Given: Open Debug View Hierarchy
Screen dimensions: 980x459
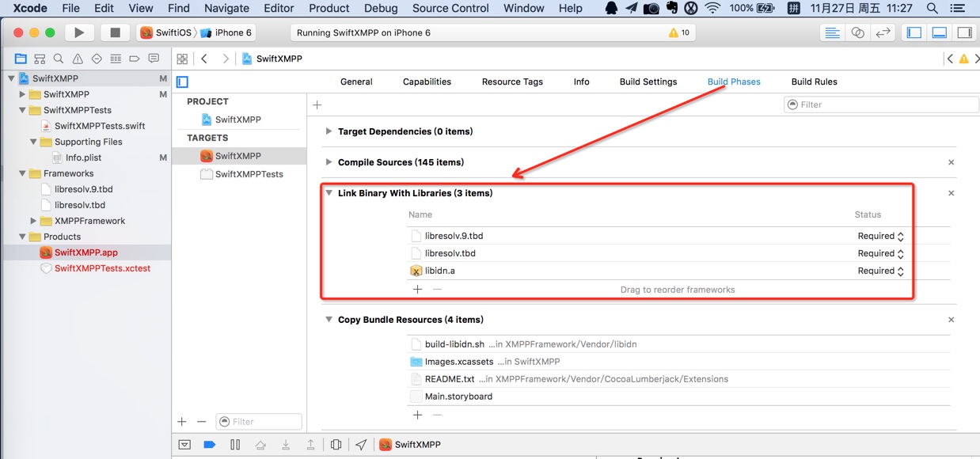Looking at the screenshot, I should pos(336,445).
